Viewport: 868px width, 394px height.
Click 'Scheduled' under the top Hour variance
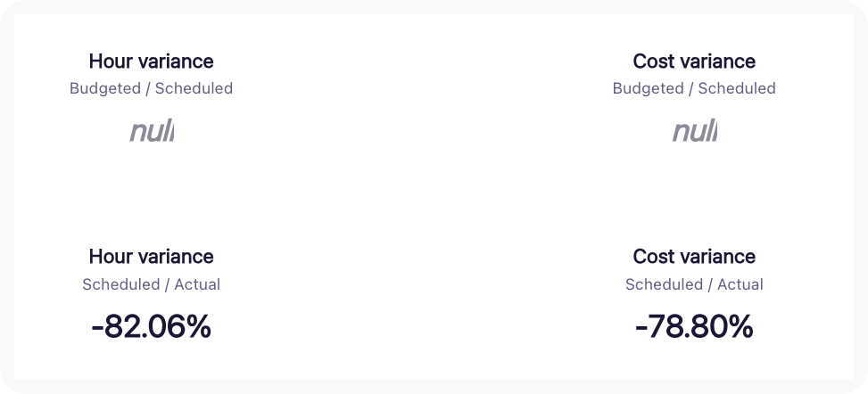coord(194,88)
